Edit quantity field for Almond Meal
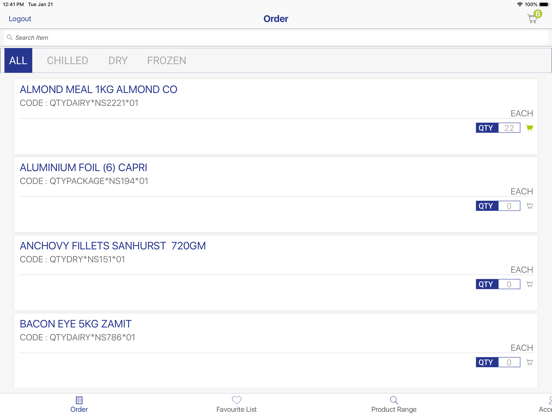Viewport: 552px width, 414px height. pos(509,128)
